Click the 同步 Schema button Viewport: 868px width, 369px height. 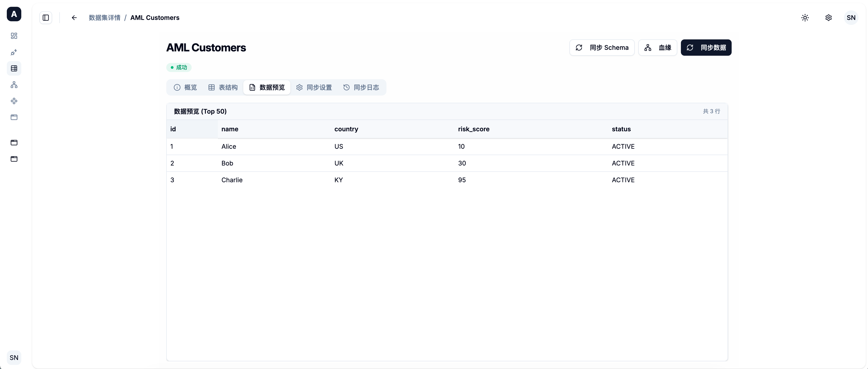[602, 48]
